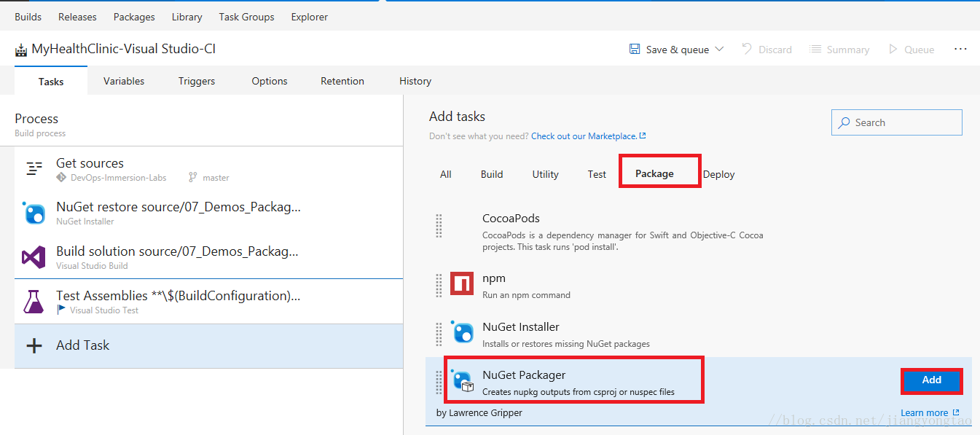This screenshot has width=980, height=435.
Task: Click the NuGet Packager task title
Action: coord(524,375)
